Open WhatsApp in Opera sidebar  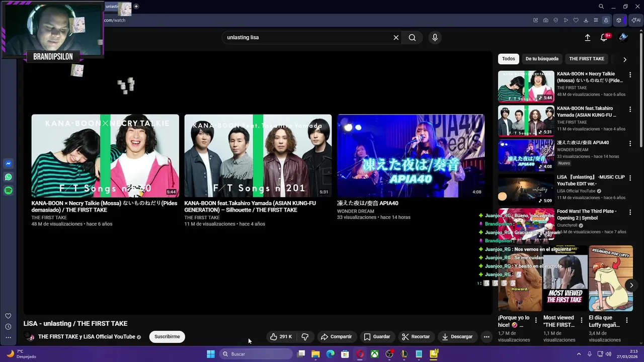[x=8, y=177]
